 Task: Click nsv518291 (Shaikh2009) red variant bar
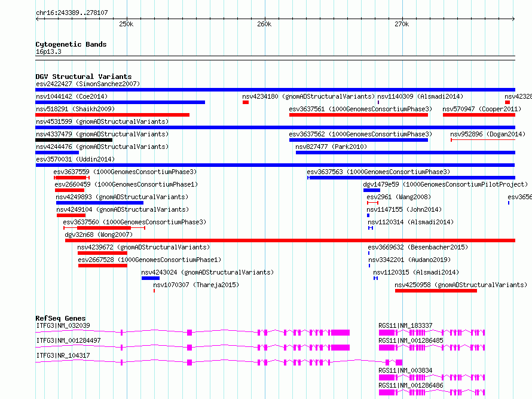(112, 115)
